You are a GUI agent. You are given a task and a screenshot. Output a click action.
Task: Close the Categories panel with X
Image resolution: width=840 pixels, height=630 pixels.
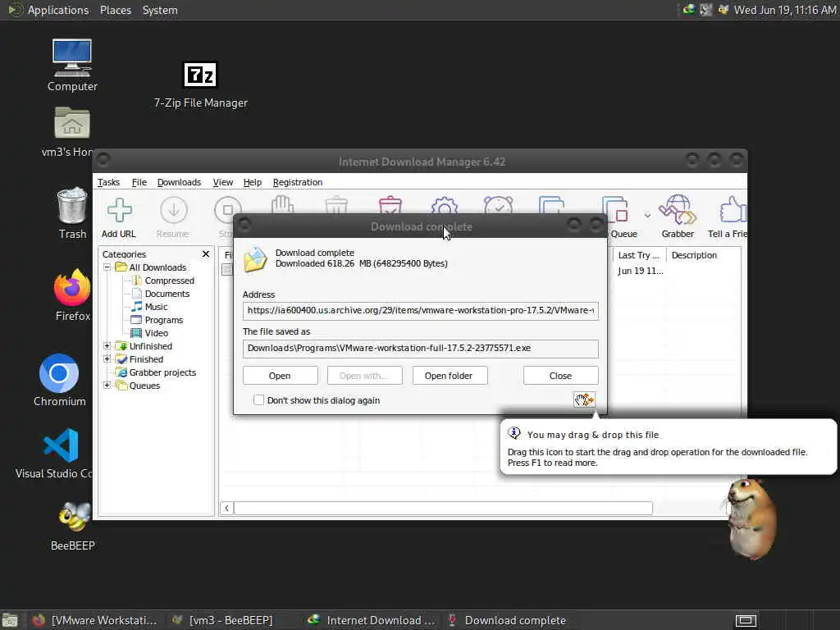tap(206, 254)
